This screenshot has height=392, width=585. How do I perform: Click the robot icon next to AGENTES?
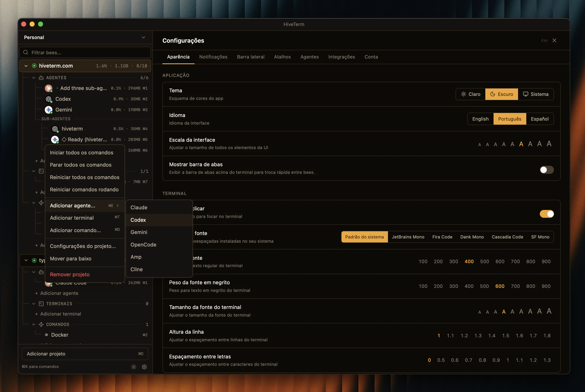(41, 78)
